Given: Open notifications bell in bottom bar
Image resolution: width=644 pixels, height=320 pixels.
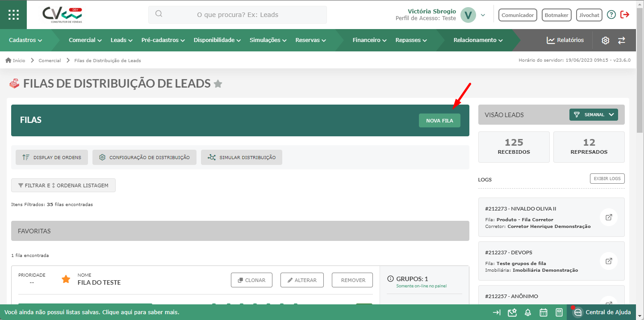Looking at the screenshot, I should tap(528, 312).
